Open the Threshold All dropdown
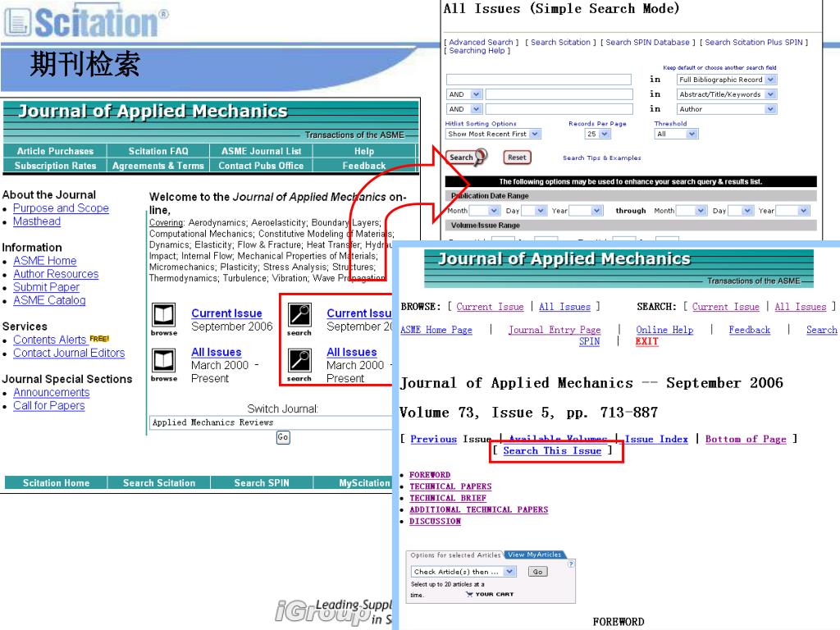 [677, 134]
